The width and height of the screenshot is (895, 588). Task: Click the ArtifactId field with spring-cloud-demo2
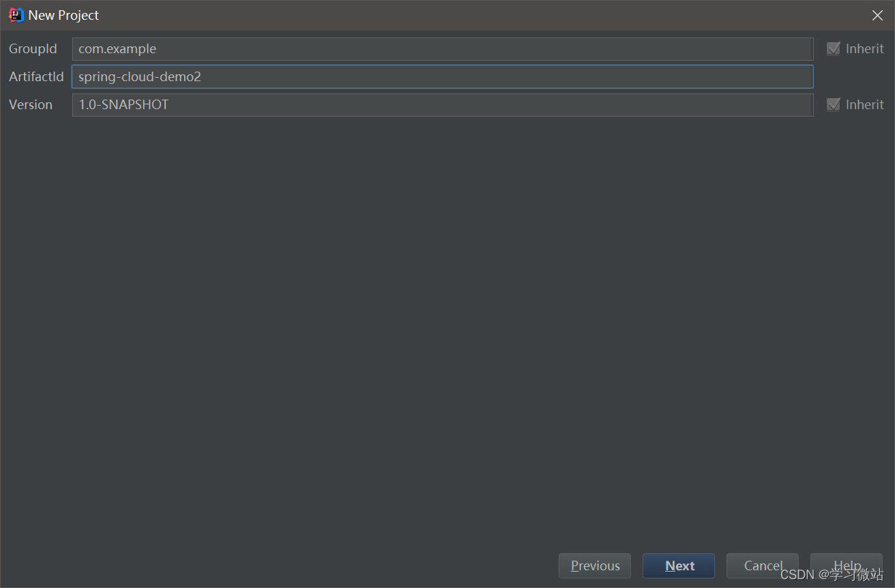(443, 76)
